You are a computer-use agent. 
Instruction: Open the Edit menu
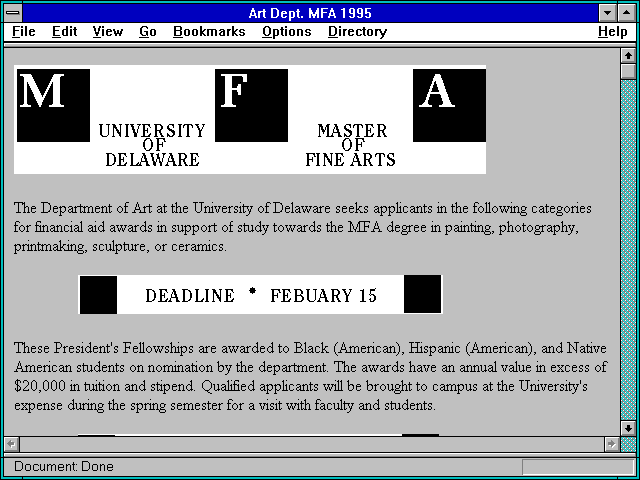[64, 31]
